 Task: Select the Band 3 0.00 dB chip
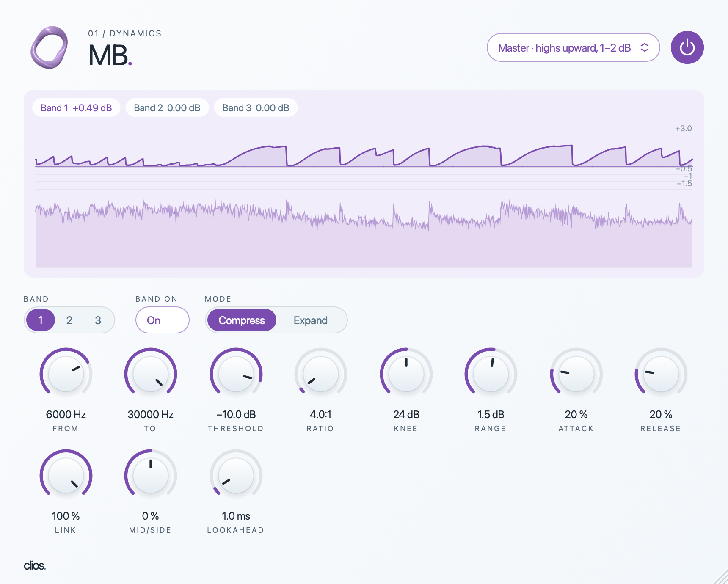click(256, 108)
